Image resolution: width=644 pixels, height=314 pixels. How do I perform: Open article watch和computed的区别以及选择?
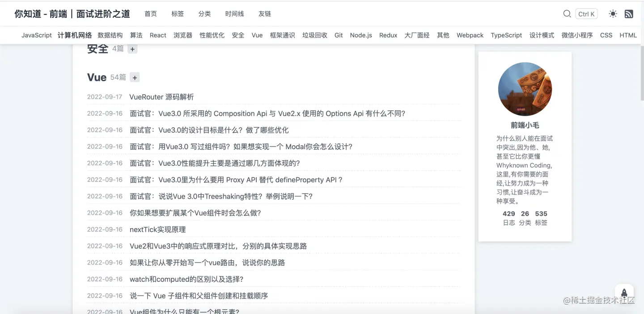point(186,279)
